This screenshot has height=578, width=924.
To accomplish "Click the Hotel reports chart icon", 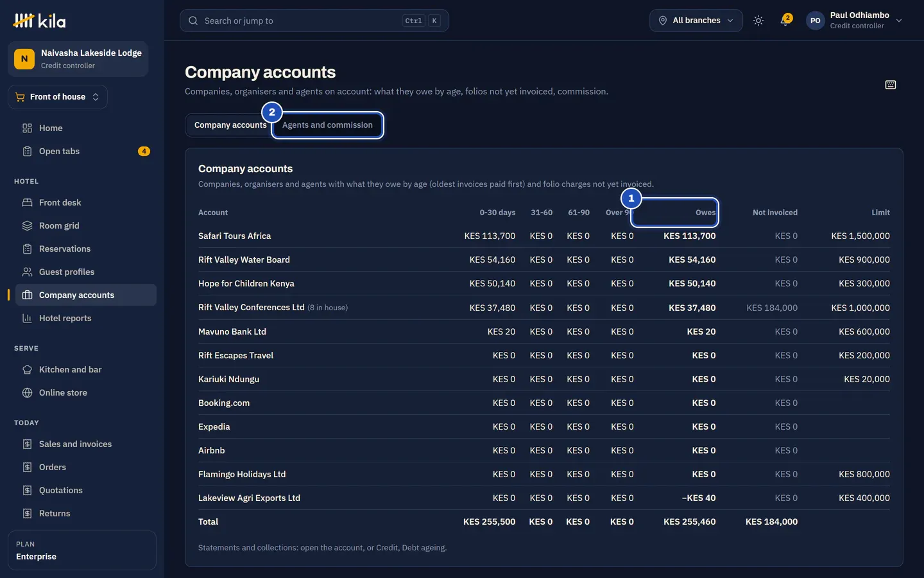I will (27, 318).
